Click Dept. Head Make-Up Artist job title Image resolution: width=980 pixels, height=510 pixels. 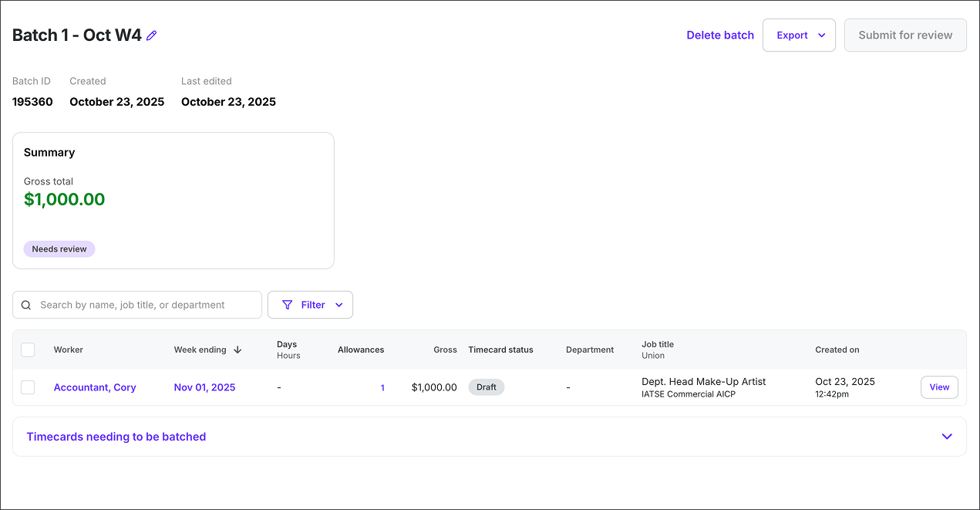[x=704, y=381]
